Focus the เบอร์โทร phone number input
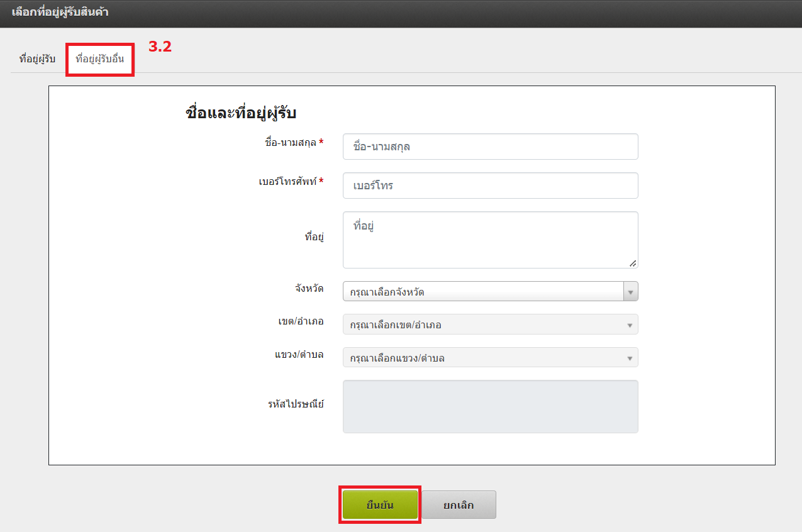802x532 pixels. coord(490,186)
